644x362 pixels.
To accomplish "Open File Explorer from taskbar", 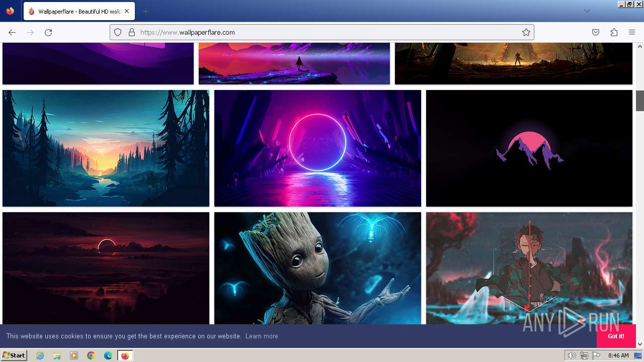I will [57, 355].
